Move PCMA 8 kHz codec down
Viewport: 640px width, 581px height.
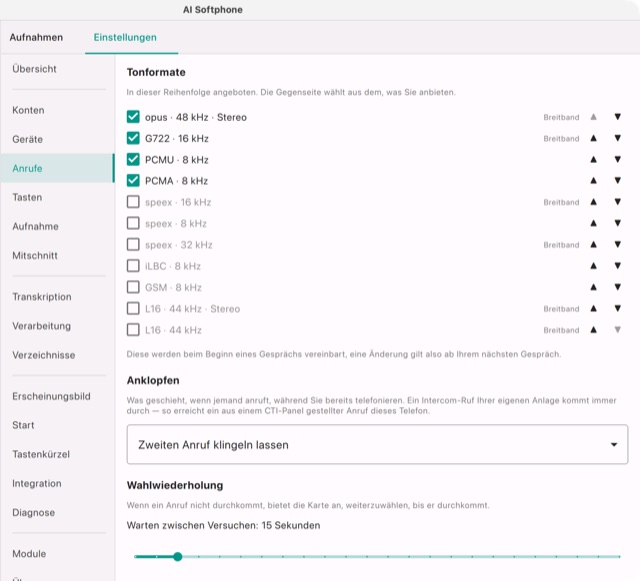(x=618, y=180)
